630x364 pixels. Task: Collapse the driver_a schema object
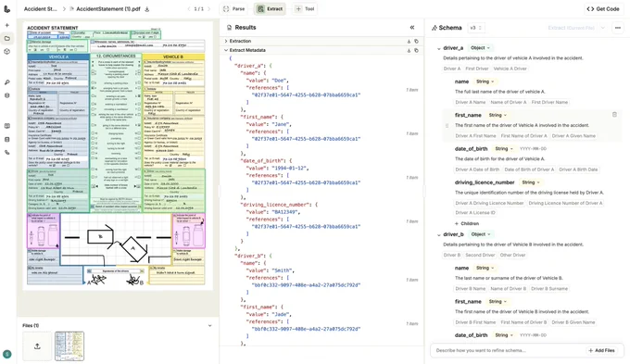[x=439, y=48]
